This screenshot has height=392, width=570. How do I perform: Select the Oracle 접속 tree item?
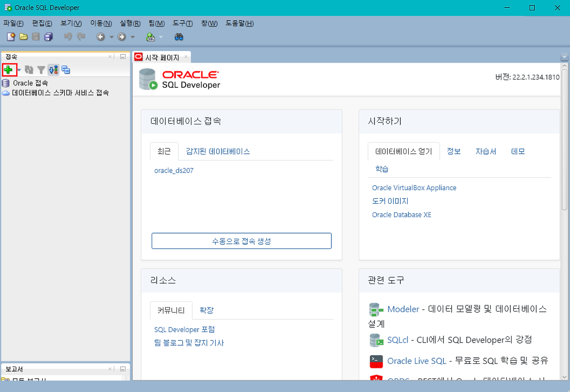pyautogui.click(x=30, y=83)
